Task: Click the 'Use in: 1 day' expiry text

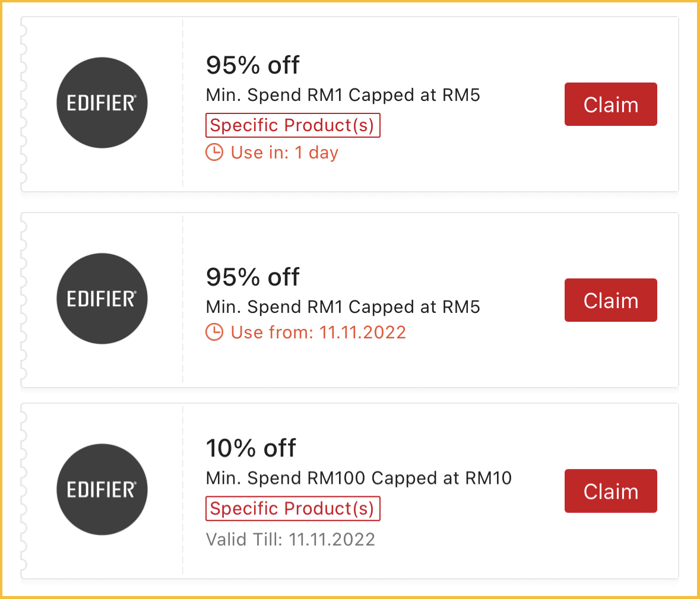Action: pyautogui.click(x=284, y=153)
